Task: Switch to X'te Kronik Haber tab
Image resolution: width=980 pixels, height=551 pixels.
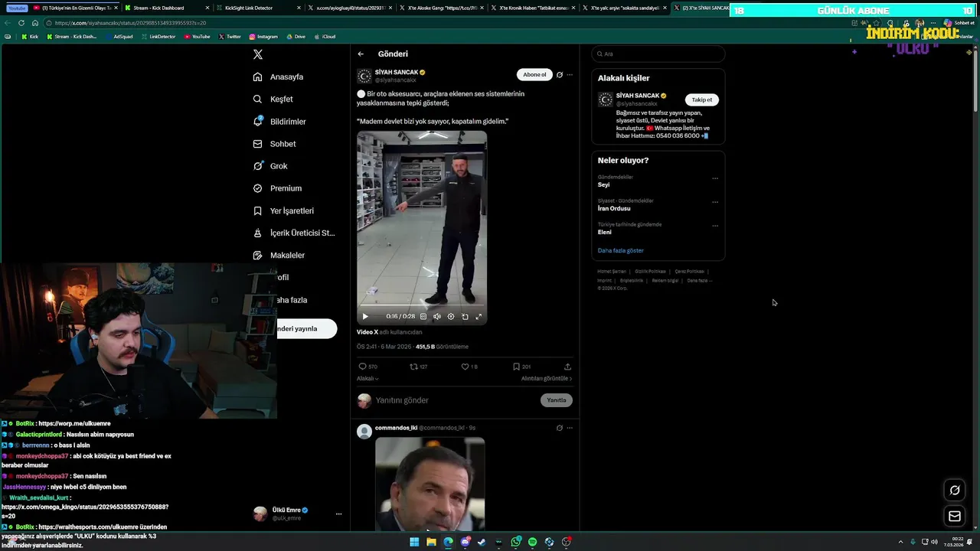Action: [x=534, y=8]
